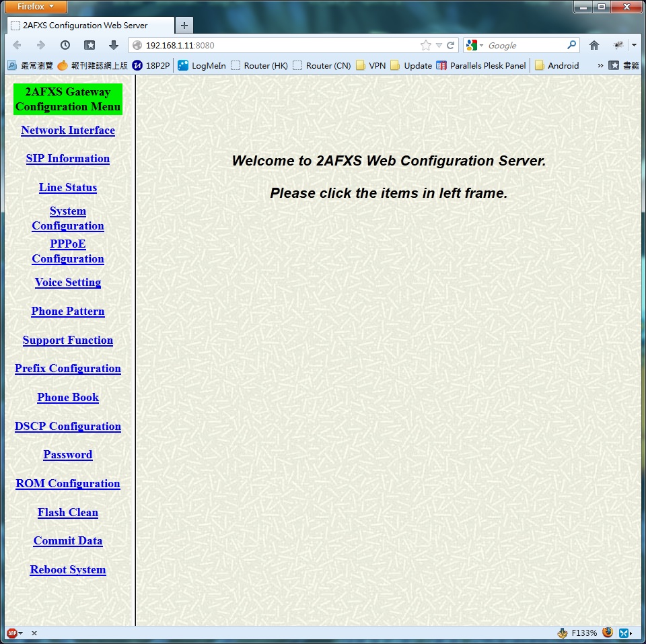Open a new tab with plus button
This screenshot has width=646, height=644.
(184, 26)
